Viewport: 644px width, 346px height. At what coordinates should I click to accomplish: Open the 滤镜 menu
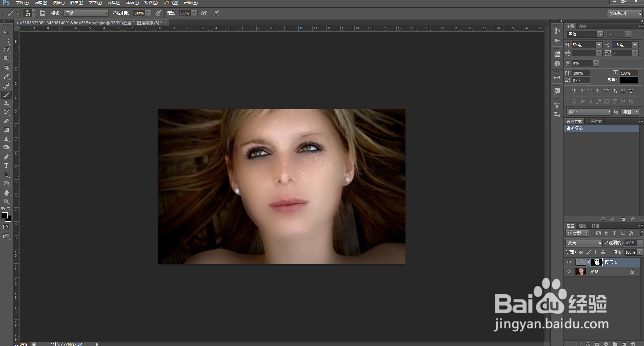[x=132, y=3]
